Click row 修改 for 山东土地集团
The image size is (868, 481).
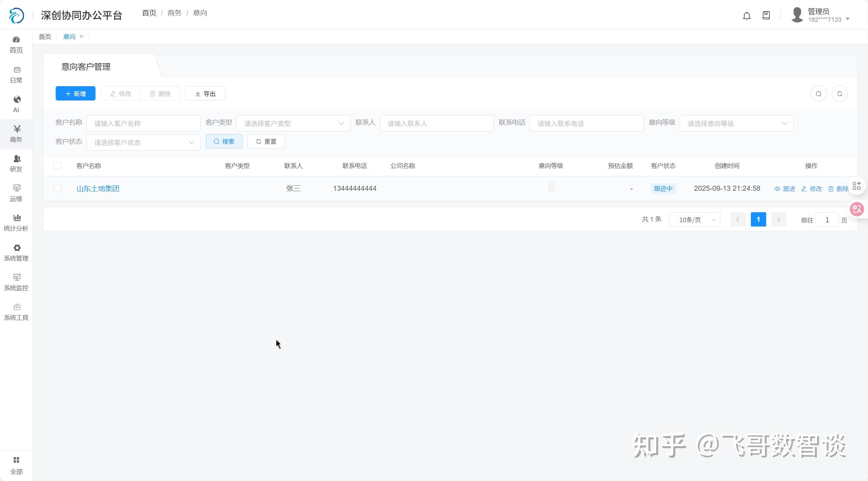click(811, 189)
